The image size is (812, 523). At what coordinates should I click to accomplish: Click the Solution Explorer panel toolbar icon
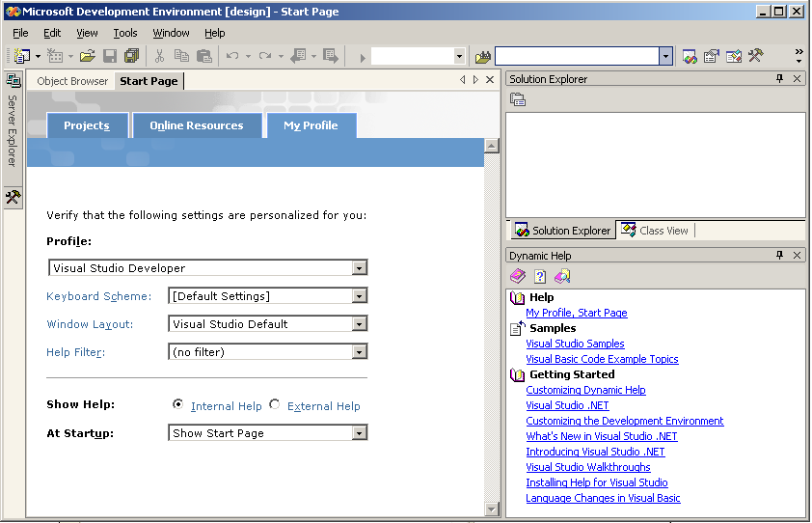point(517,99)
